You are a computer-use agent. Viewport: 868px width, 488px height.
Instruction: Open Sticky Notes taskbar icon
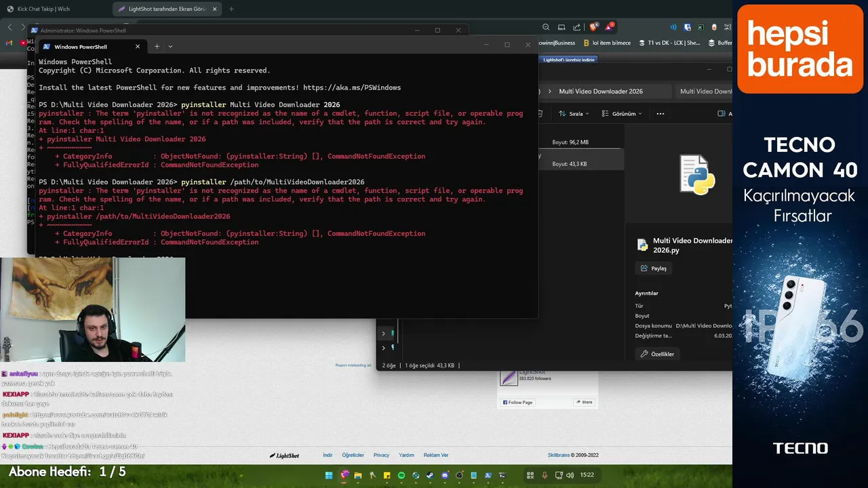click(x=387, y=476)
